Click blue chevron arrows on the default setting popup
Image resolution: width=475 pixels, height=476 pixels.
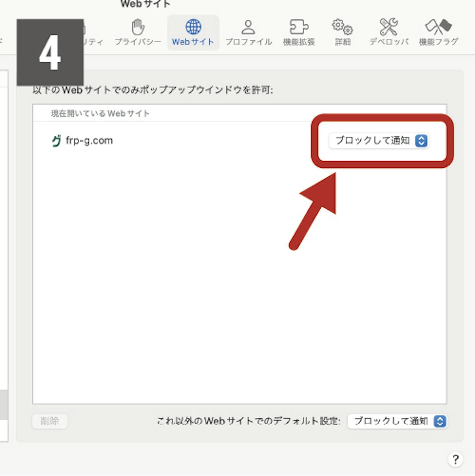point(440,421)
